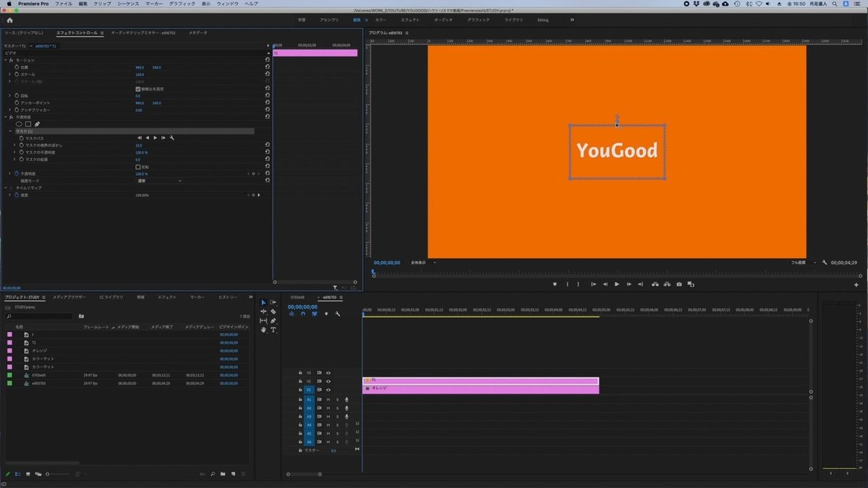Viewport: 868px width, 488px height.
Task: Open the playback resolution dropdown
Action: (x=804, y=262)
